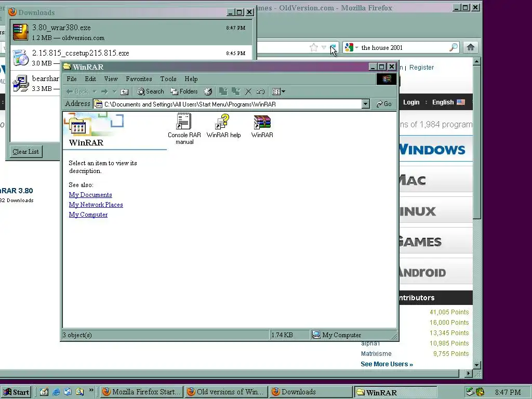Open the Search pane in Explorer
The image size is (532, 399).
click(150, 91)
